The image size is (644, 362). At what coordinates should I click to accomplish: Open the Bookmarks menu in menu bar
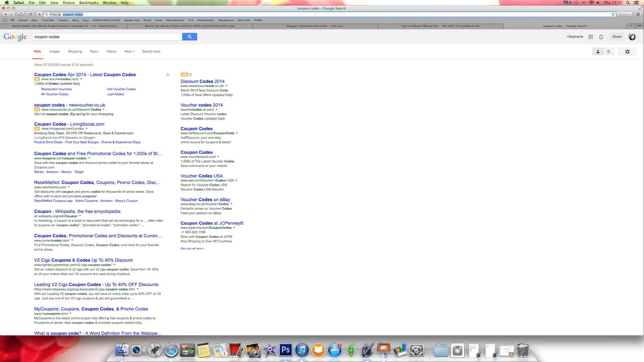click(x=89, y=3)
